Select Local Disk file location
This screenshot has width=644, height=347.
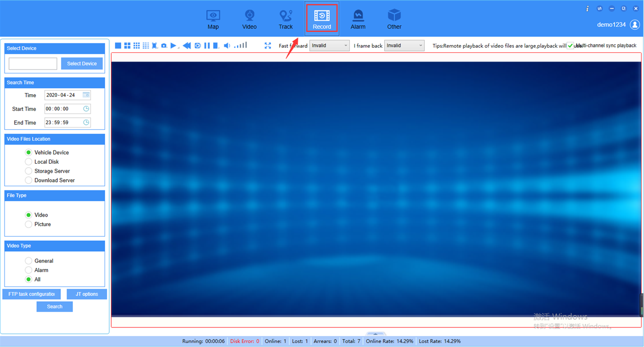[29, 162]
